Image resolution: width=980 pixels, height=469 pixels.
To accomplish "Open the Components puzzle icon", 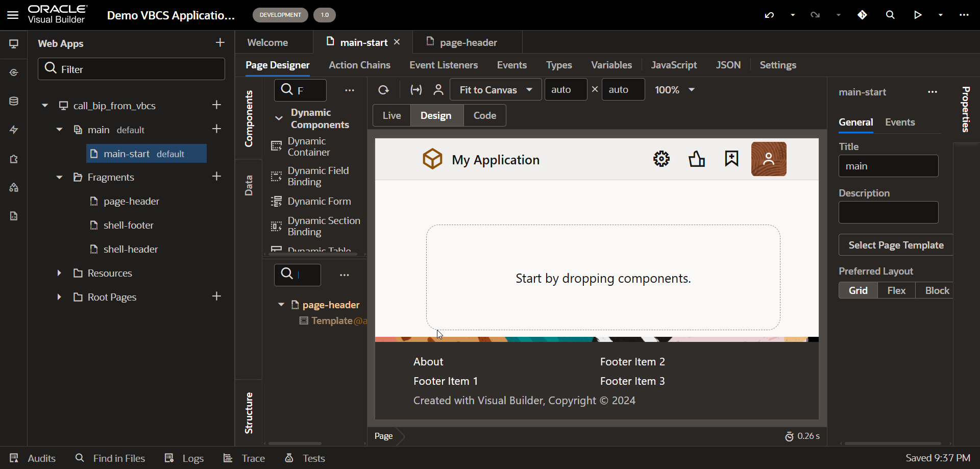I will pos(14,159).
